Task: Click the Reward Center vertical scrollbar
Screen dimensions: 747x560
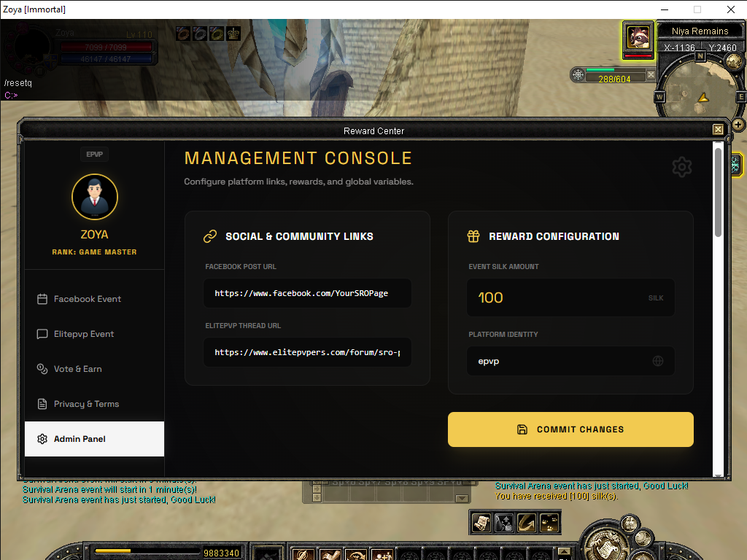Action: tap(718, 192)
